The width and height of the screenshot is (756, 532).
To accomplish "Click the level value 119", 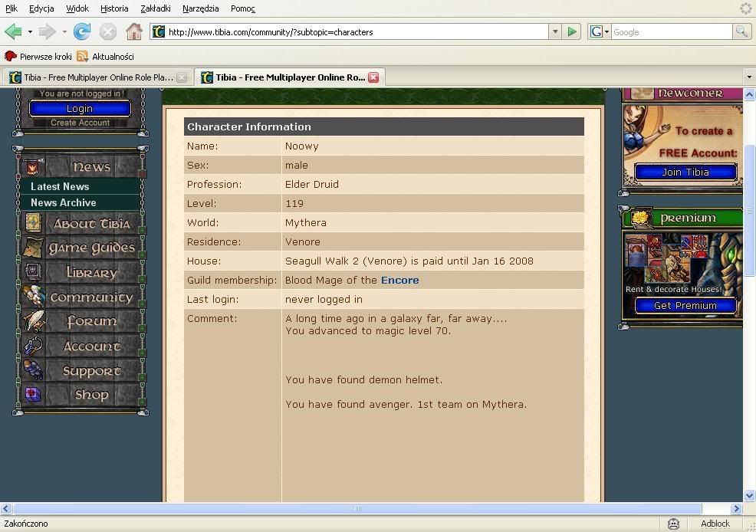I will [294, 204].
